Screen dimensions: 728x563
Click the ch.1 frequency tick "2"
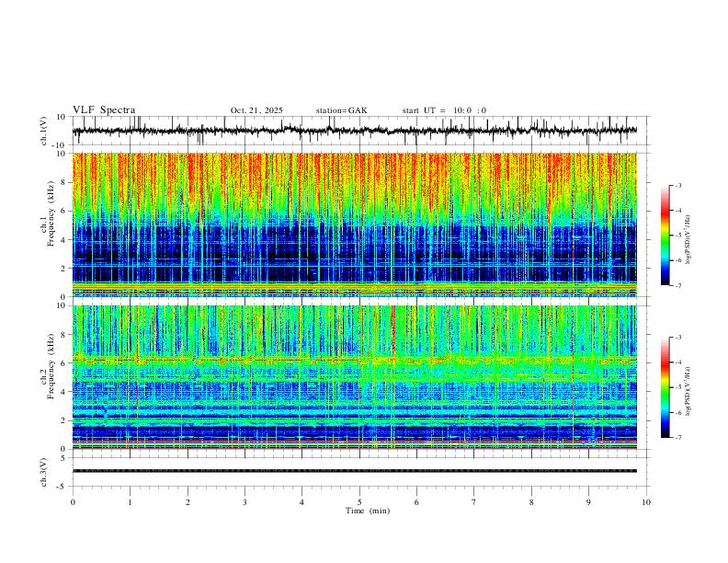pyautogui.click(x=63, y=269)
